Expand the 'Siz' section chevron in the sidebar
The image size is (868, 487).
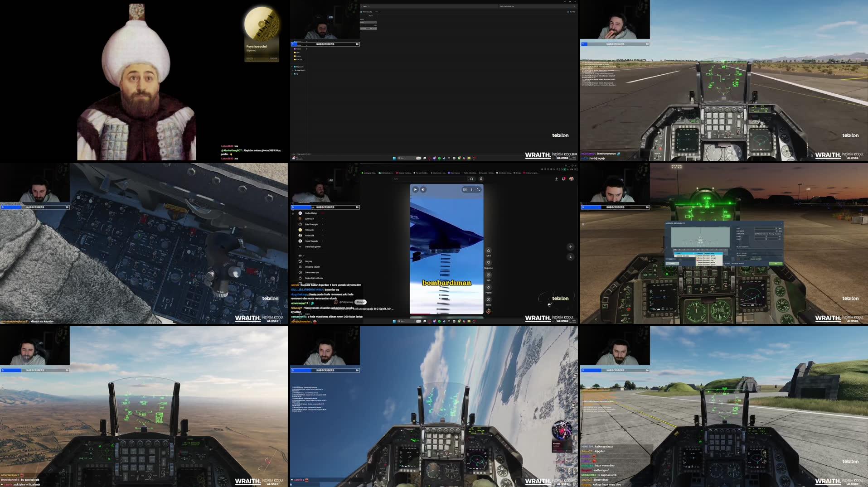click(x=304, y=255)
